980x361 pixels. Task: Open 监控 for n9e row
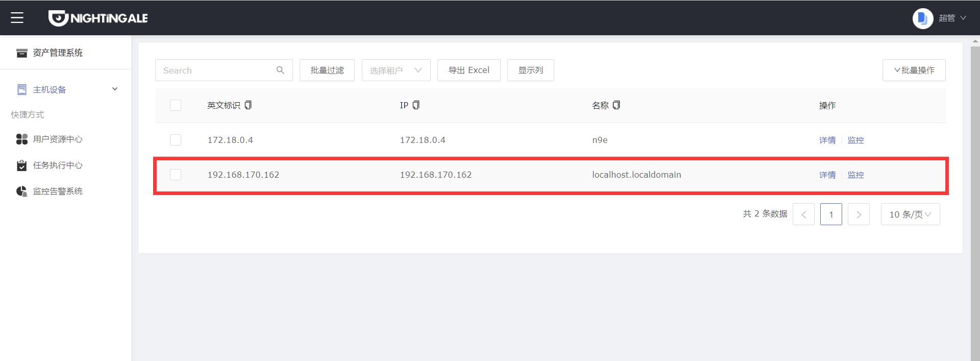click(856, 140)
